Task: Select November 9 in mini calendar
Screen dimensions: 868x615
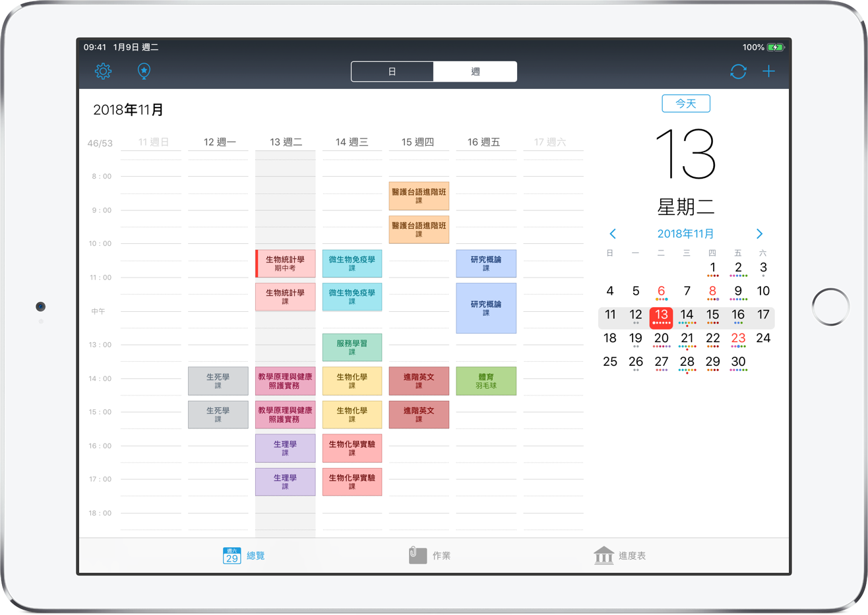Action: click(x=738, y=292)
